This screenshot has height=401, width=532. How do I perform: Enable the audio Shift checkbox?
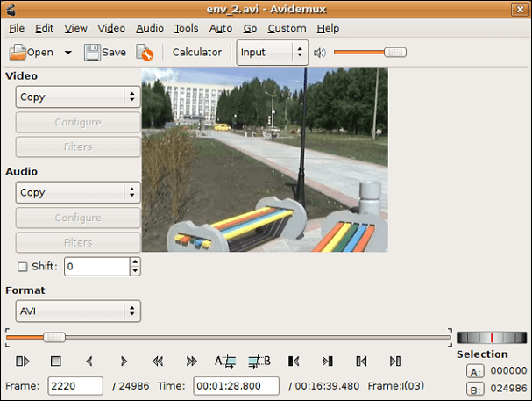pos(23,267)
